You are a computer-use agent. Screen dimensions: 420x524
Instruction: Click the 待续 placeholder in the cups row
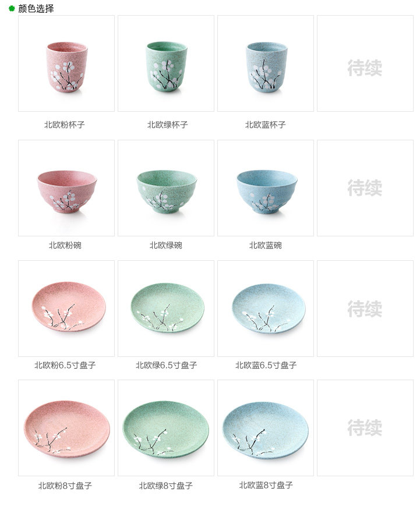click(x=365, y=68)
